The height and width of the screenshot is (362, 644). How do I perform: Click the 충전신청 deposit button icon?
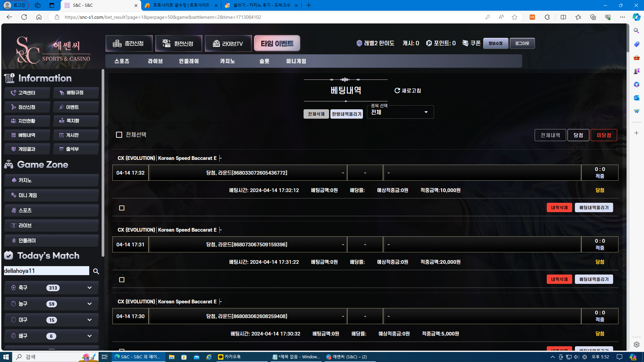(x=117, y=44)
